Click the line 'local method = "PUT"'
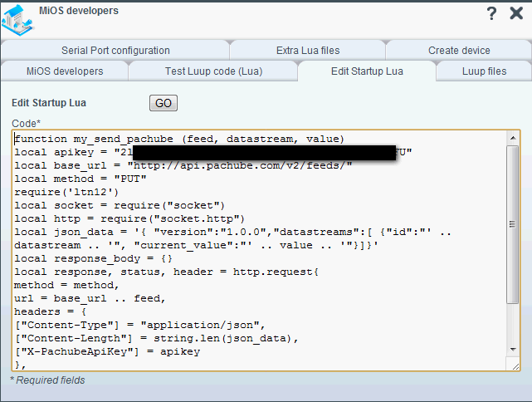 click(80, 179)
